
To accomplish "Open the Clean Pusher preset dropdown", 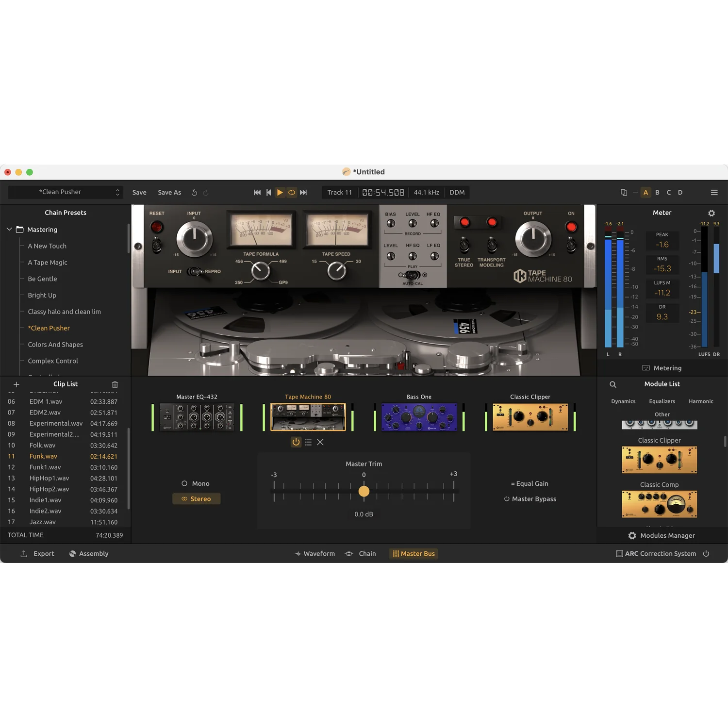I will [65, 192].
